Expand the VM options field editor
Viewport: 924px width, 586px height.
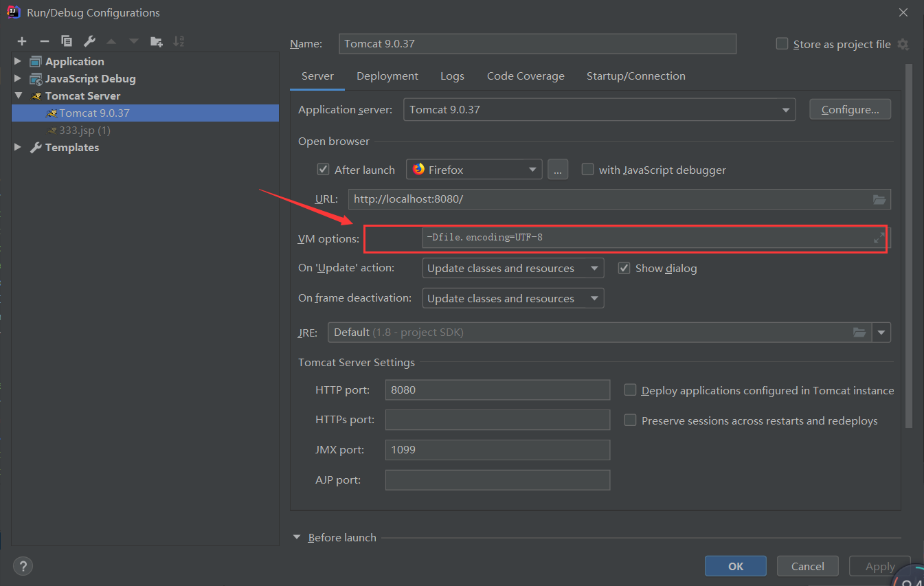click(x=879, y=238)
